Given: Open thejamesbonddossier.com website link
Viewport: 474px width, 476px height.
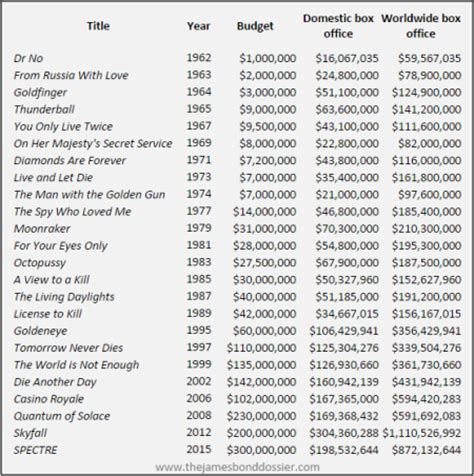Looking at the screenshot, I should click(237, 467).
